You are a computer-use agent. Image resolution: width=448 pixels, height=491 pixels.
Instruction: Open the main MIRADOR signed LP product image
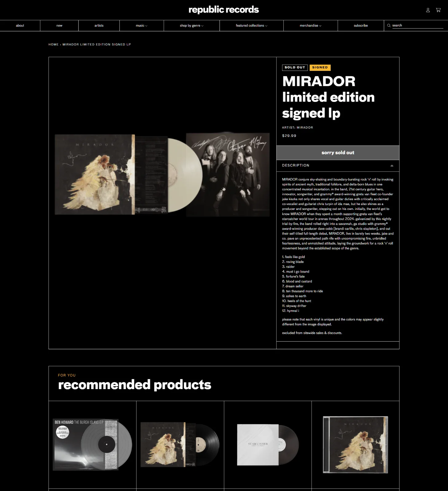[x=162, y=175]
